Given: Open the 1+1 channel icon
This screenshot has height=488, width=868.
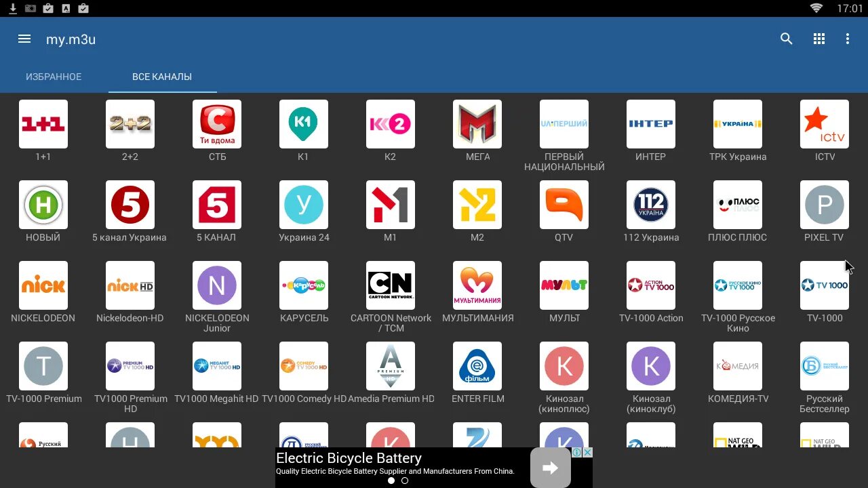Looking at the screenshot, I should point(43,124).
